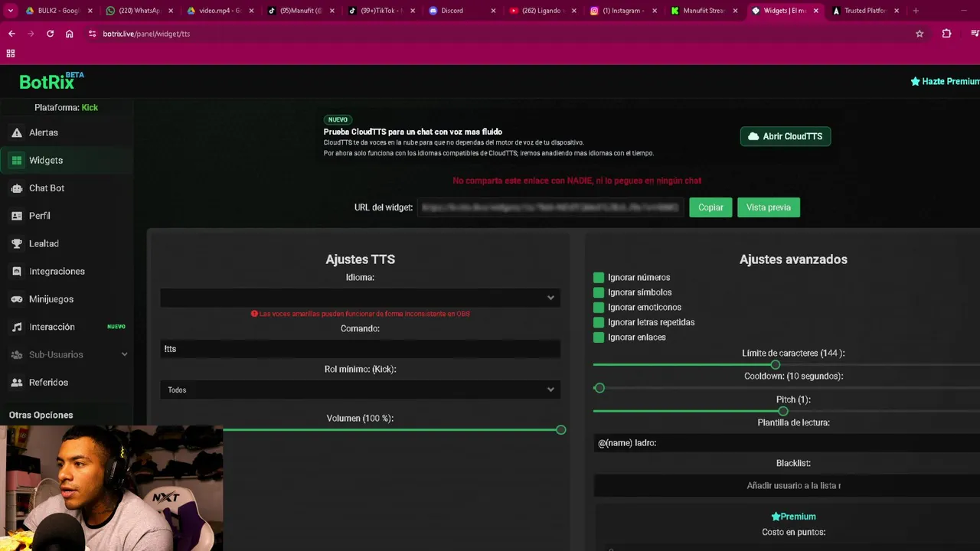Click the Perfil card icon

tap(17, 216)
